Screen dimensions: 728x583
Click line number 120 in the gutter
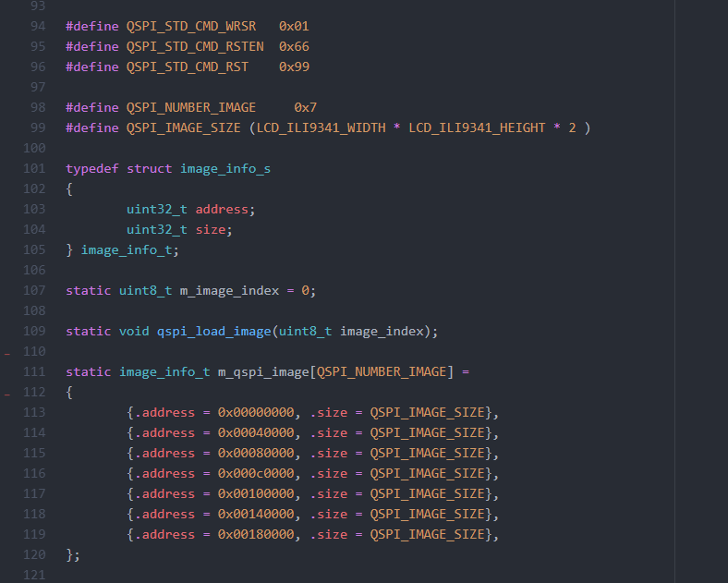click(33, 554)
